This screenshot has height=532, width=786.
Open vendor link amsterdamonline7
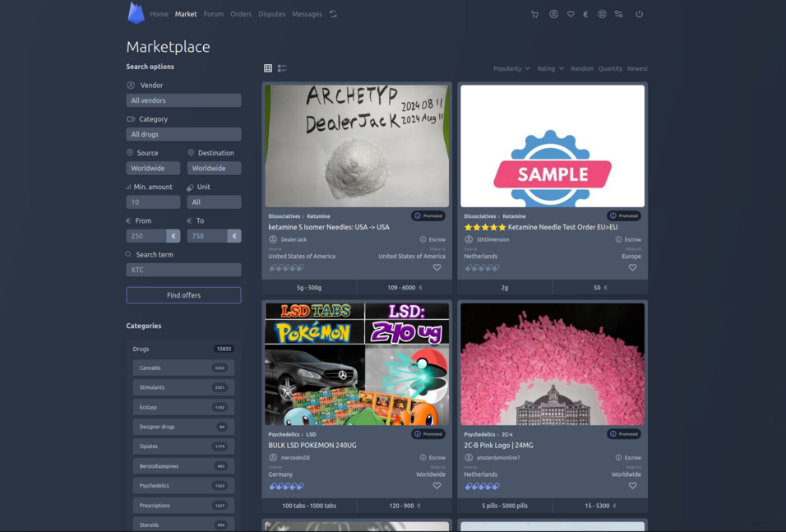(x=498, y=458)
